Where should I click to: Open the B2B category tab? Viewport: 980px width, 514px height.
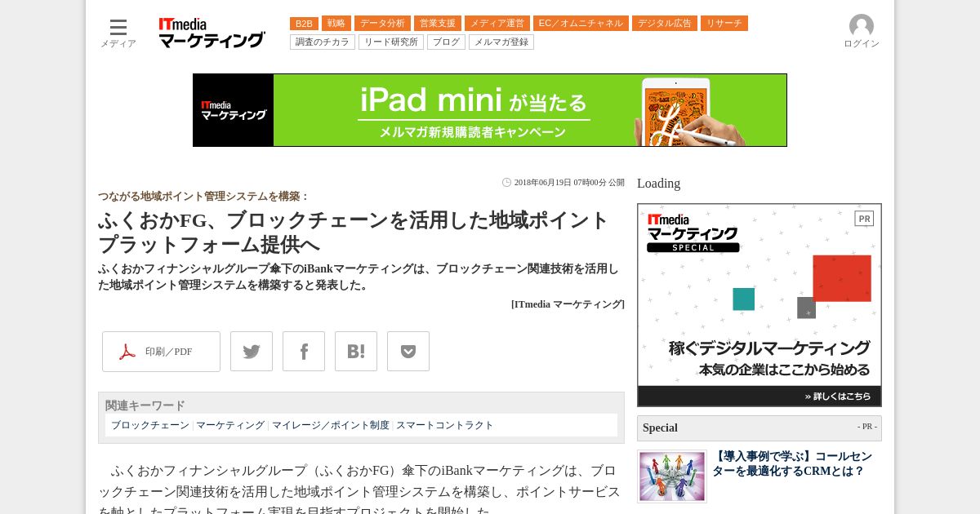(x=304, y=24)
